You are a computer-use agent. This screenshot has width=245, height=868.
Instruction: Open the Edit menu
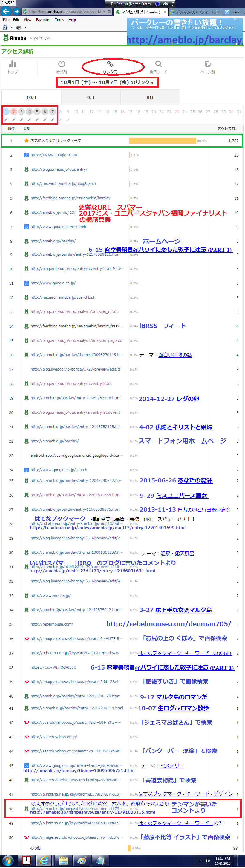coord(16,19)
